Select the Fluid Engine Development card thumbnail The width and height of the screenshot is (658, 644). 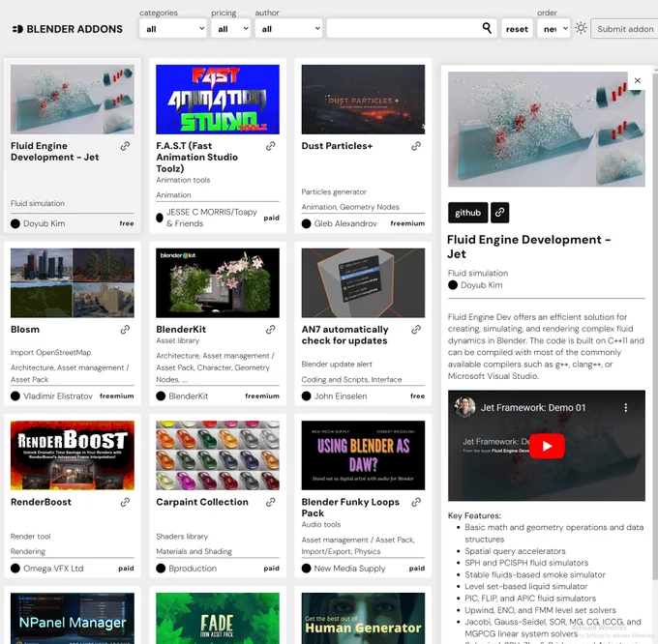click(73, 100)
